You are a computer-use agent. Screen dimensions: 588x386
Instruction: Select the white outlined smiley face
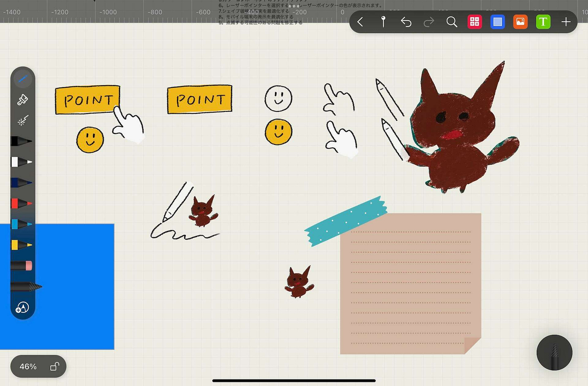pyautogui.click(x=278, y=98)
